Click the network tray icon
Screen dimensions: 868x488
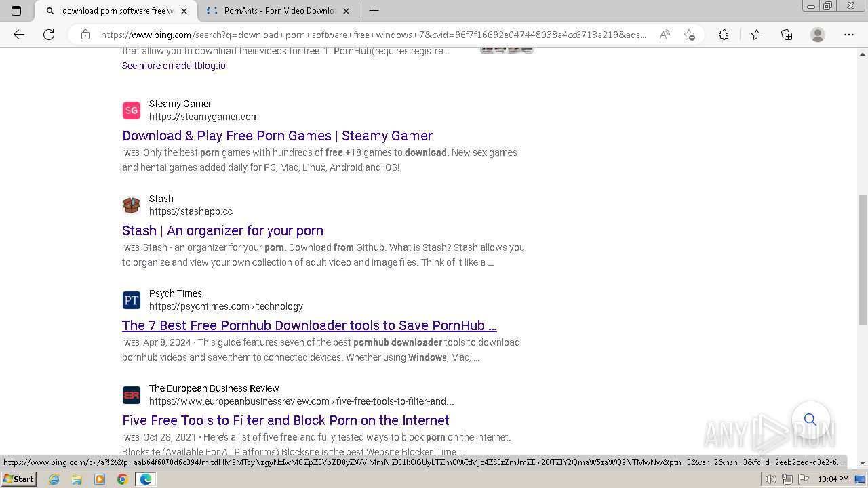pyautogui.click(x=787, y=479)
